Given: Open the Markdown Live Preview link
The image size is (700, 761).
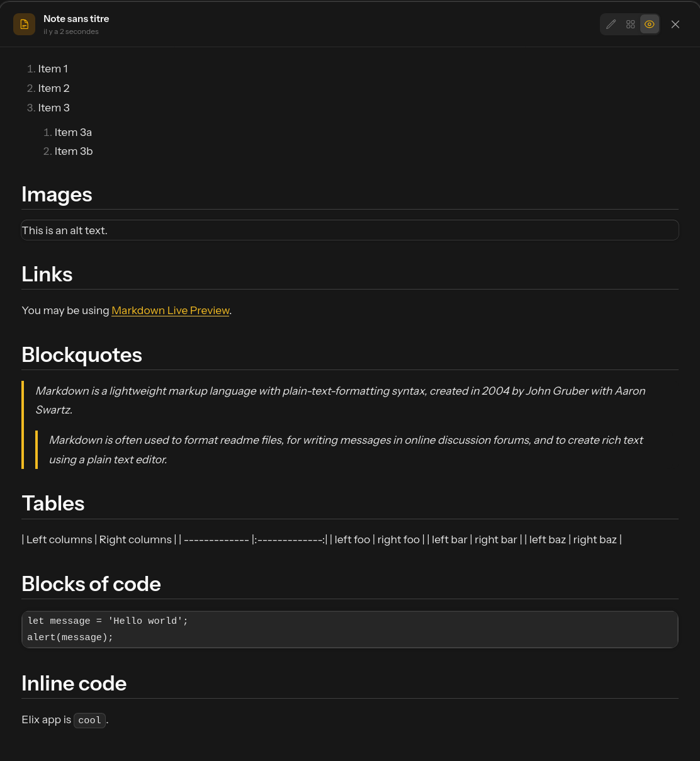Looking at the screenshot, I should tap(171, 310).
